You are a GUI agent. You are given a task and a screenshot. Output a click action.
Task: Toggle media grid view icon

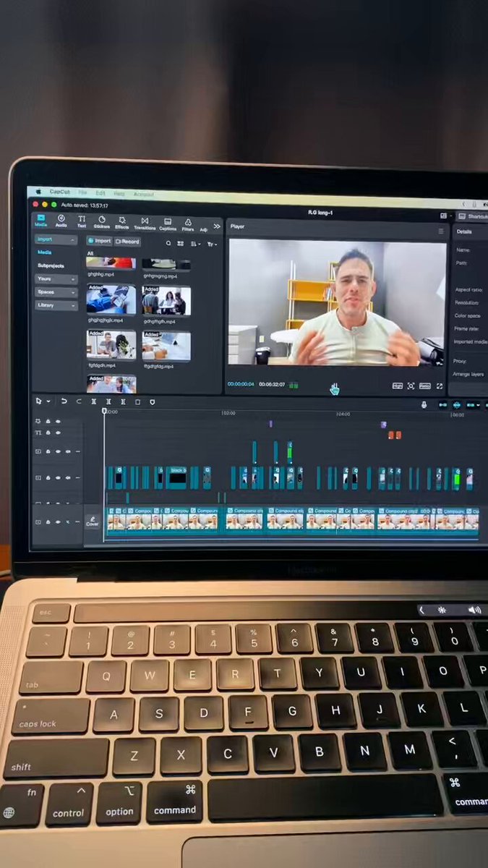[181, 244]
